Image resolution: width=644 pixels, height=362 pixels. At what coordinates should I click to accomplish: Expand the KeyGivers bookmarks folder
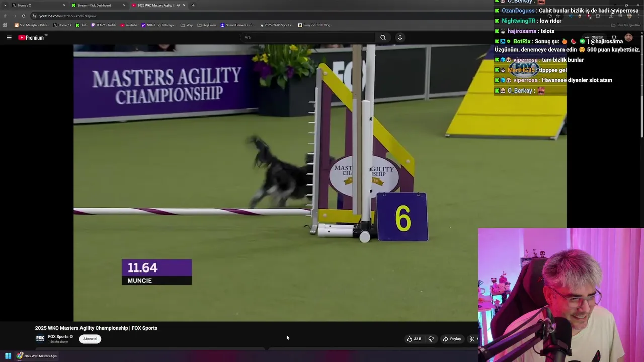[207, 25]
